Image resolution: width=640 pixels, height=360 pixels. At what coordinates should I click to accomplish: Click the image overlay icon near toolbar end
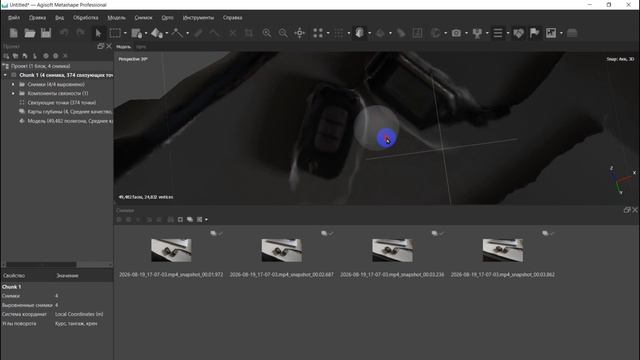[x=551, y=33]
